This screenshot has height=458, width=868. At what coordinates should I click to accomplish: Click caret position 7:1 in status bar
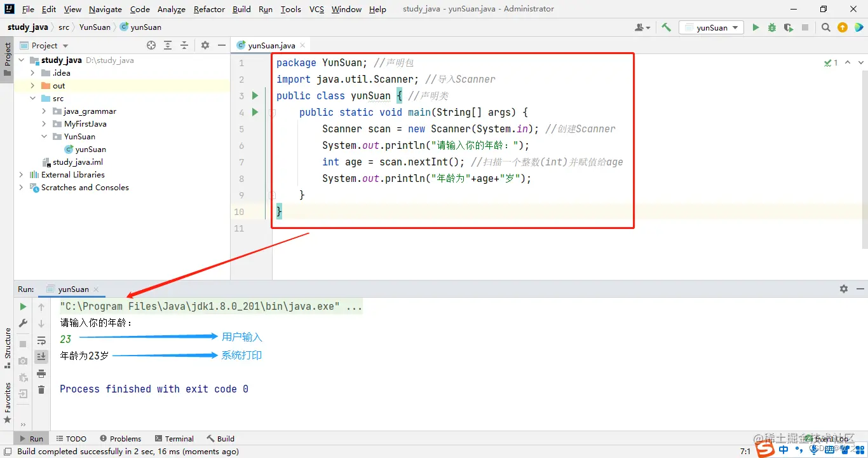[x=746, y=451]
